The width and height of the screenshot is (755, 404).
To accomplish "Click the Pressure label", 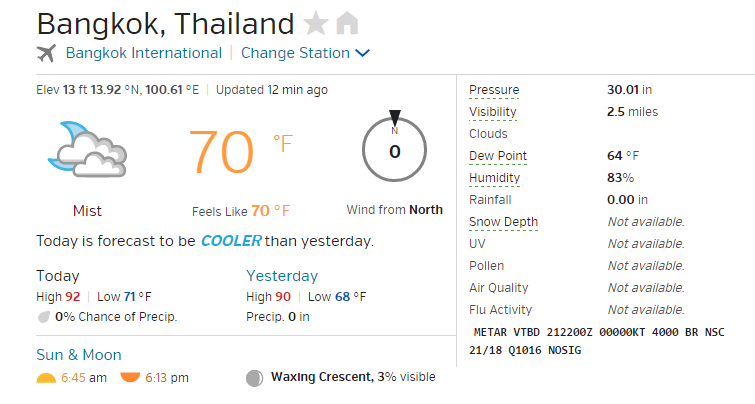I will pyautogui.click(x=494, y=90).
